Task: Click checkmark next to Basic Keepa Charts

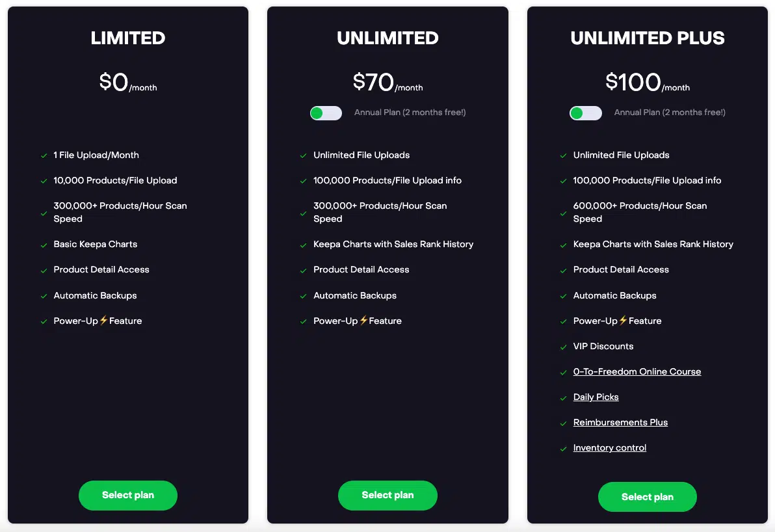Action: click(44, 245)
